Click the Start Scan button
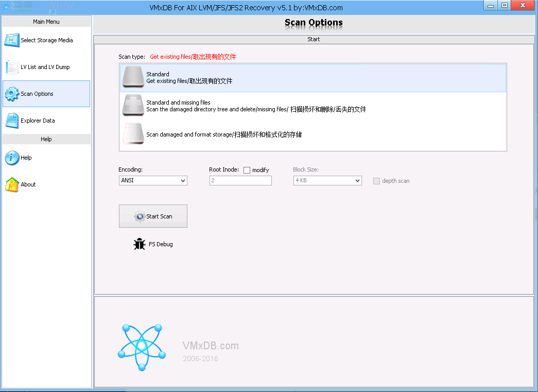The height and width of the screenshot is (392, 538). coord(153,216)
